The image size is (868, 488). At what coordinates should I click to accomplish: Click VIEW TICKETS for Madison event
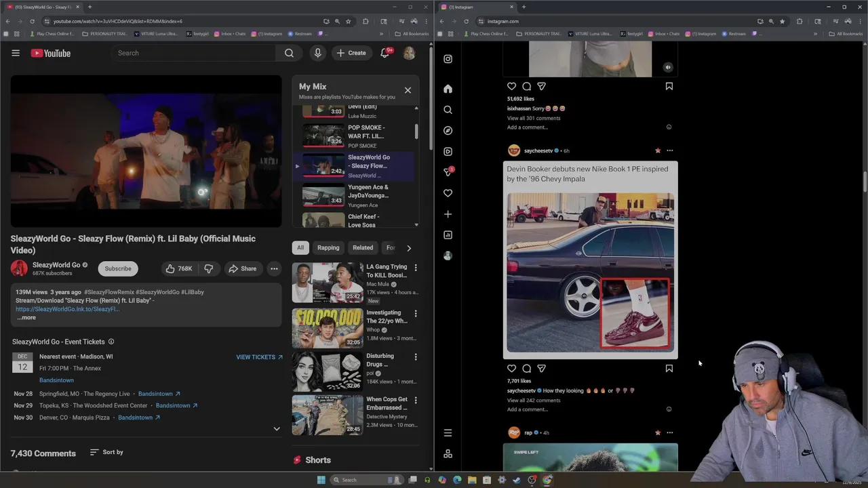point(259,357)
